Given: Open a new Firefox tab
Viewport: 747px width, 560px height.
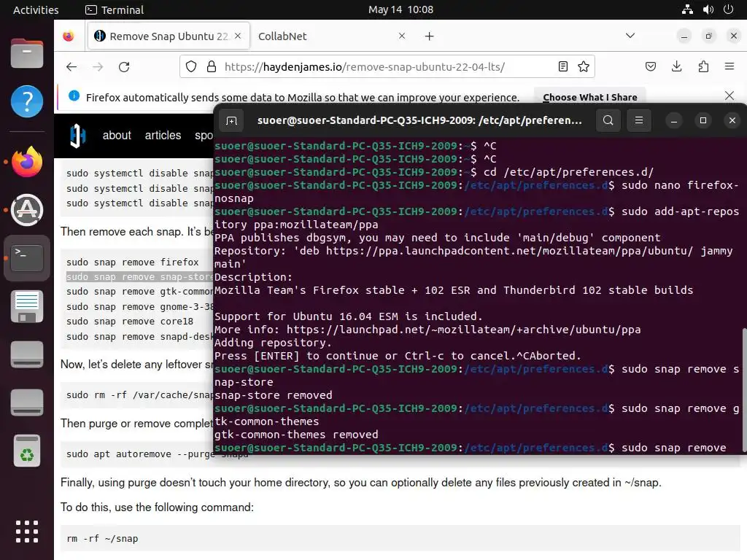Looking at the screenshot, I should pyautogui.click(x=429, y=36).
